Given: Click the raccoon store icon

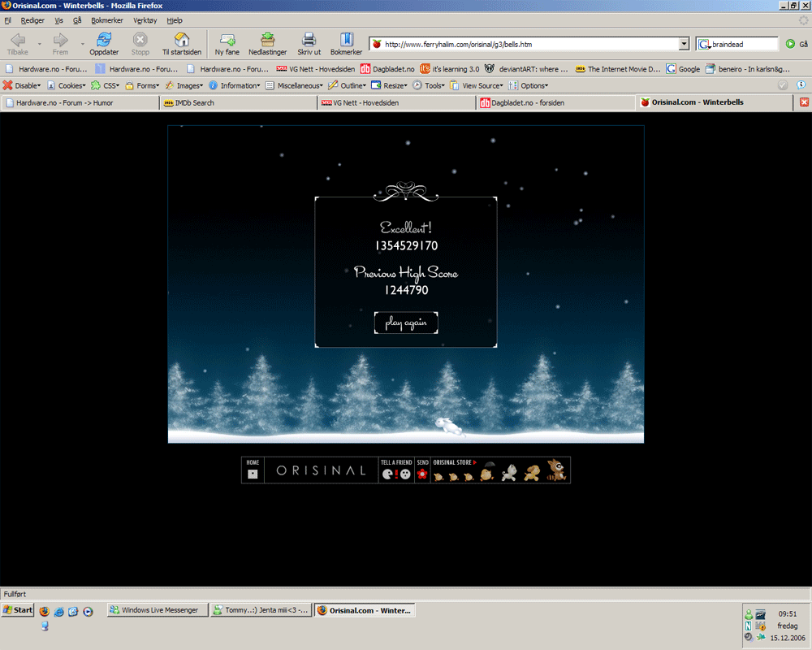Looking at the screenshot, I should (x=556, y=470).
